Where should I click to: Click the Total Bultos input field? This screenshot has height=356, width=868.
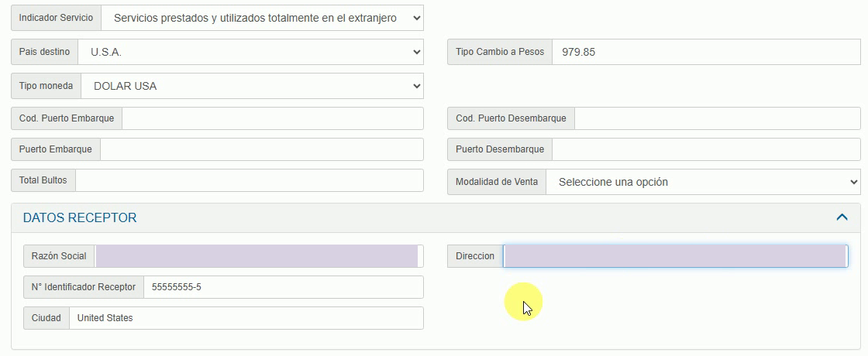249,180
